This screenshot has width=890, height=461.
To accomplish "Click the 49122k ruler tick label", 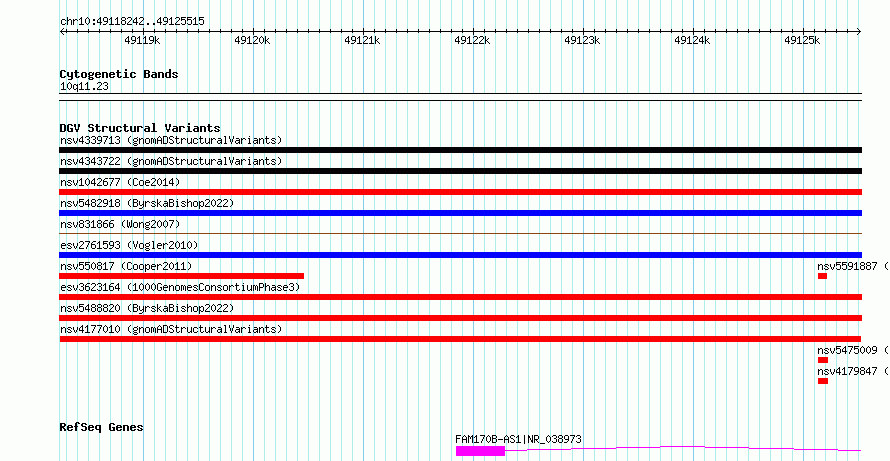I will tap(473, 41).
